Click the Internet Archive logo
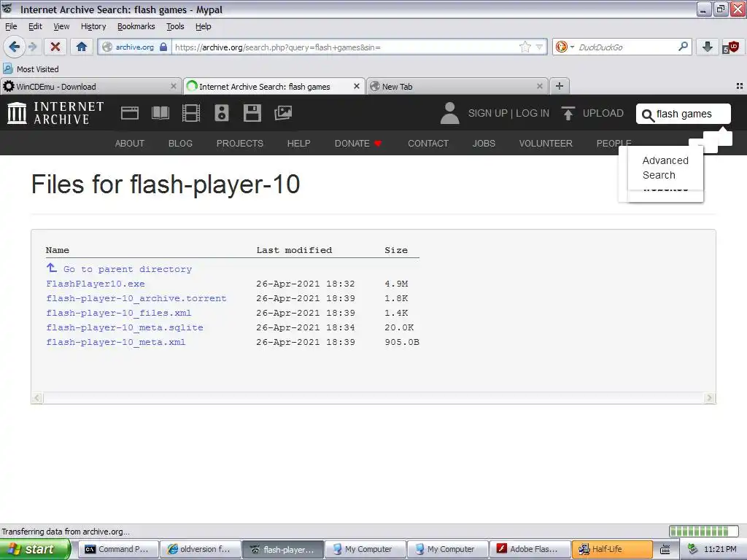This screenshot has height=560, width=747. click(55, 113)
